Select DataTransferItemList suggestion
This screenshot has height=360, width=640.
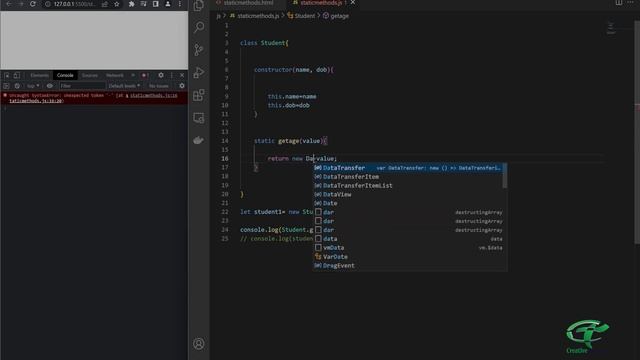coord(408,186)
